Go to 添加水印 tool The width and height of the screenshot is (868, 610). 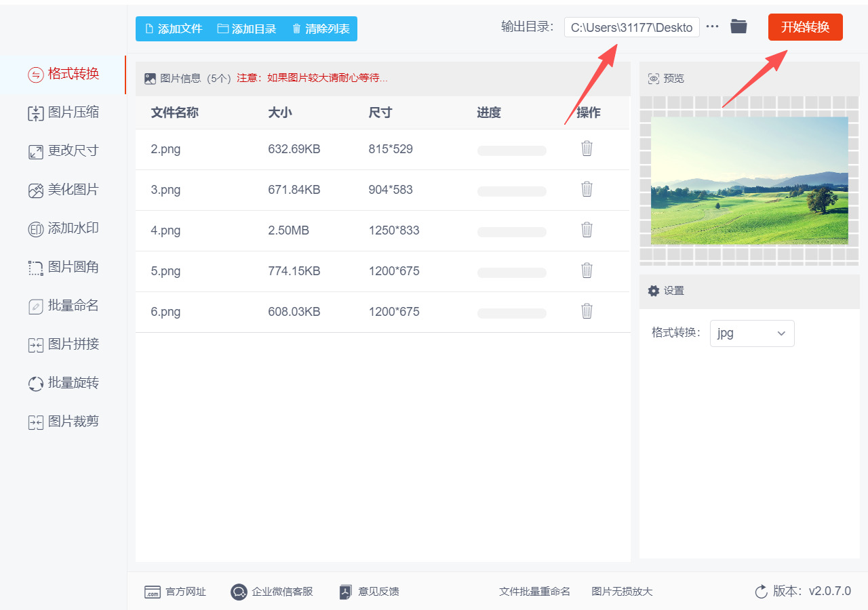tap(63, 228)
